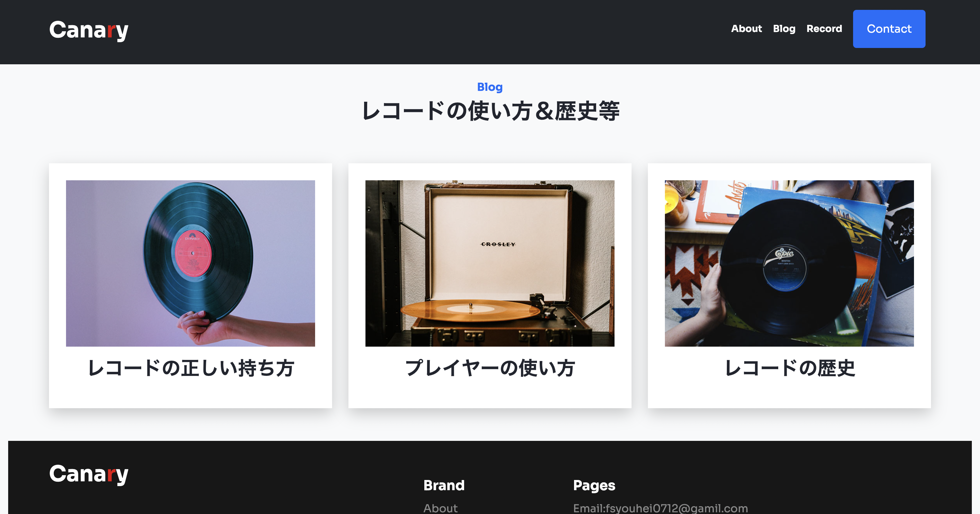The image size is (980, 514).
Task: Open the Crosley turntable photo
Action: click(490, 263)
